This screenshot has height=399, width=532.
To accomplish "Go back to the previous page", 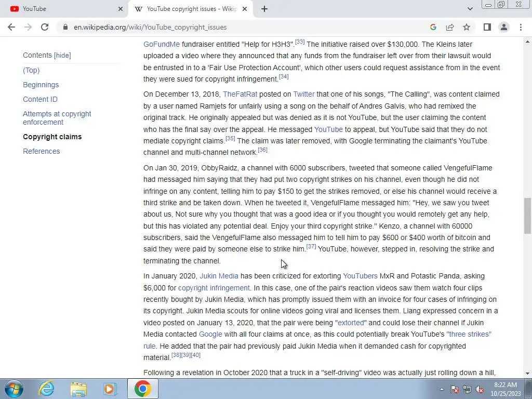I will pos(11,27).
